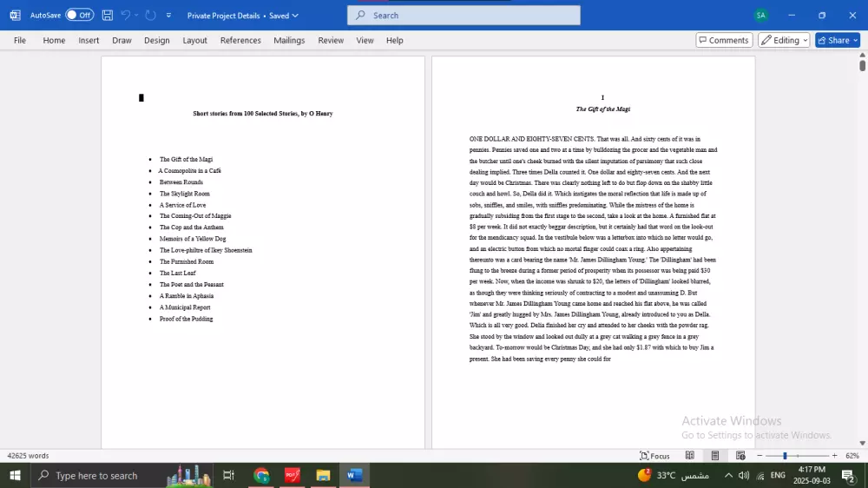The width and height of the screenshot is (868, 488).
Task: Switch to the Review tab
Action: tap(331, 40)
